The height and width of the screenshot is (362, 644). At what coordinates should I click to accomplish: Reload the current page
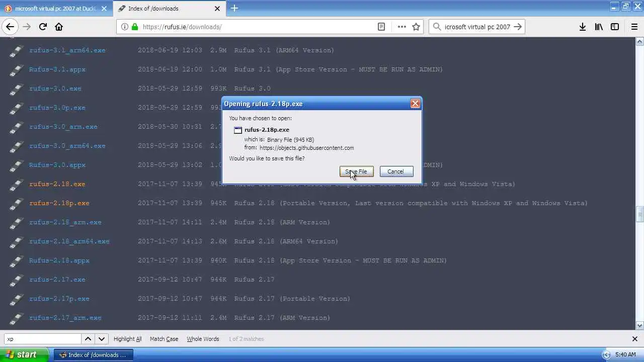tap(43, 27)
